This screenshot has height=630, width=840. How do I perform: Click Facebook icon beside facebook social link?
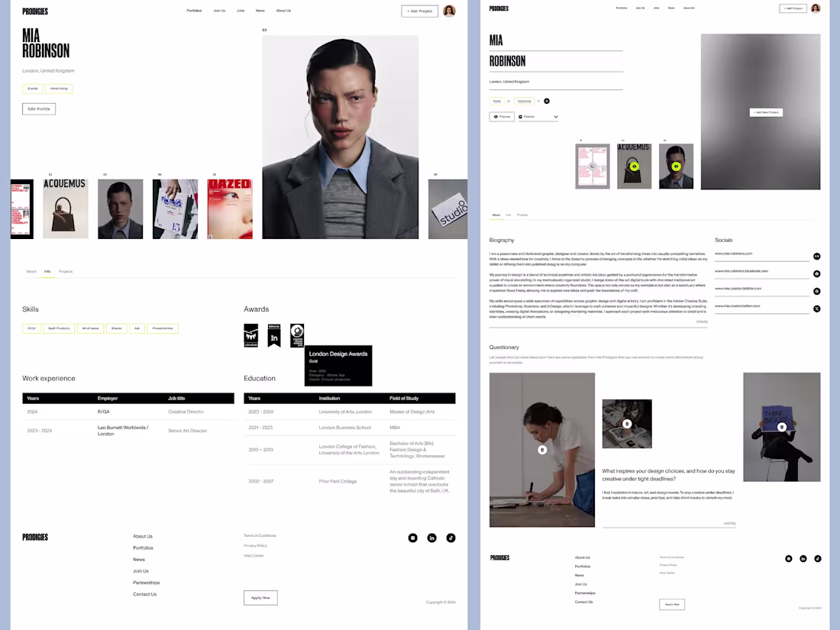click(x=816, y=273)
